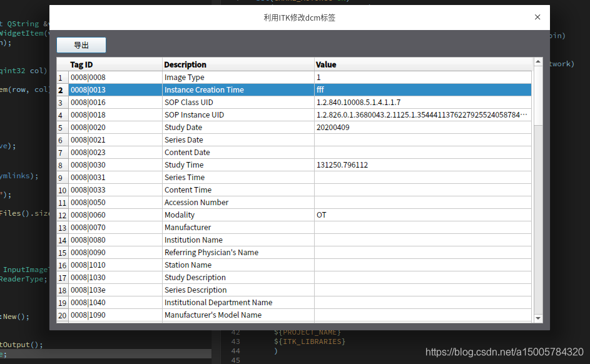Click the value cell containing fff
This screenshot has height=364, width=590.
(423, 90)
